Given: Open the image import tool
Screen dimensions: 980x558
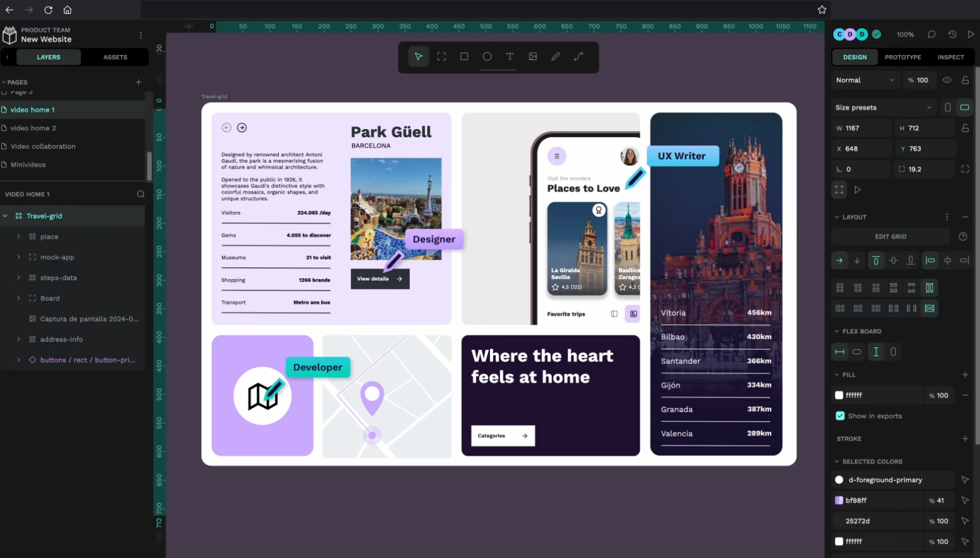Looking at the screenshot, I should 533,56.
